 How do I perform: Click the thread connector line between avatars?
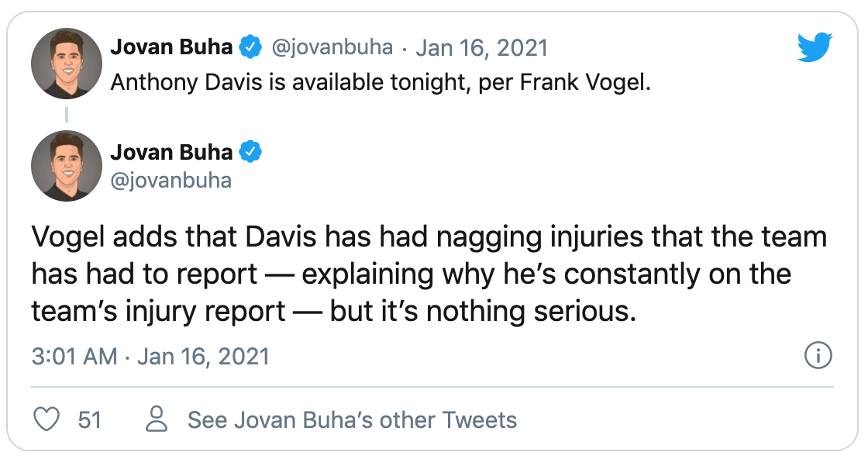coord(67,116)
